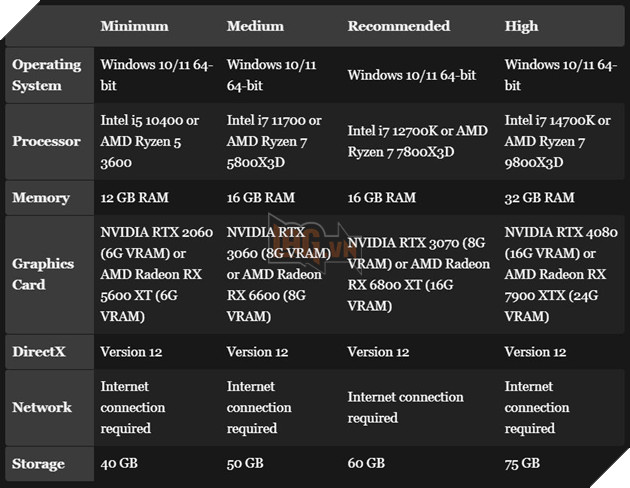Viewport: 630px width, 488px height.
Task: Click the Processor row label
Action: [x=46, y=141]
